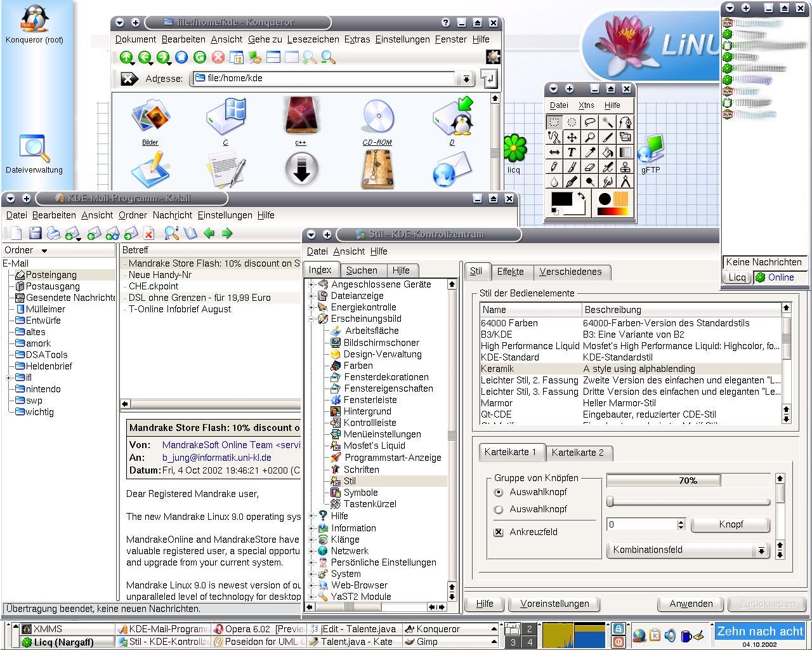The width and height of the screenshot is (812, 650).
Task: Click the spin box number field showing 0
Action: tap(641, 524)
